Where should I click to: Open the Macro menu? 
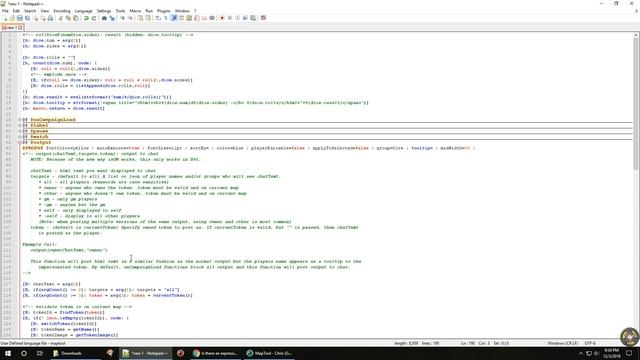click(x=135, y=11)
